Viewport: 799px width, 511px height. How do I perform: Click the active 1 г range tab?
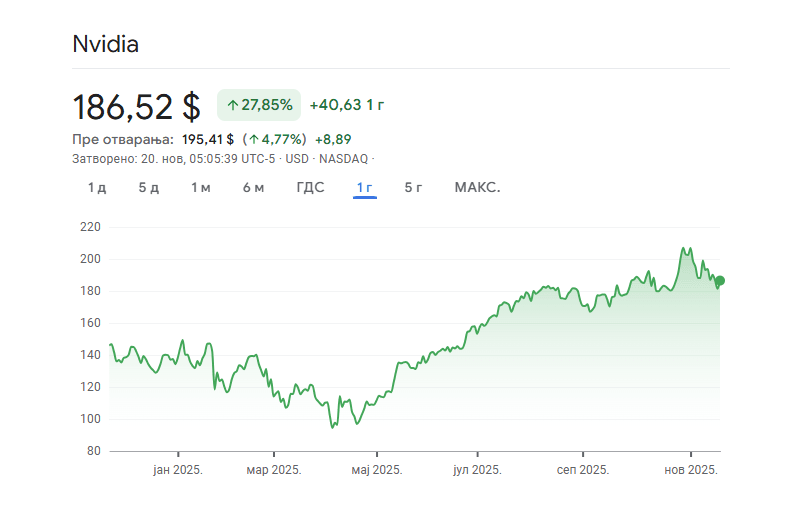(364, 187)
